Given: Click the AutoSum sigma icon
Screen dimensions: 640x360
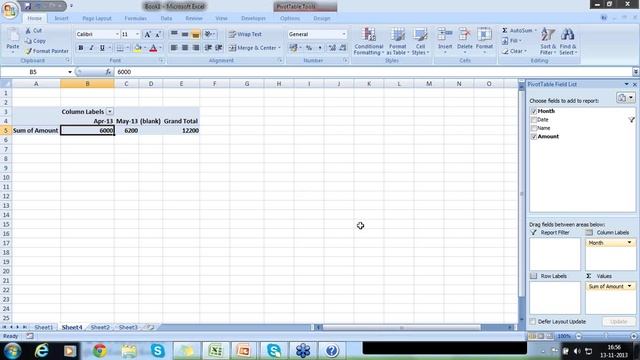Looking at the screenshot, I should pos(505,31).
